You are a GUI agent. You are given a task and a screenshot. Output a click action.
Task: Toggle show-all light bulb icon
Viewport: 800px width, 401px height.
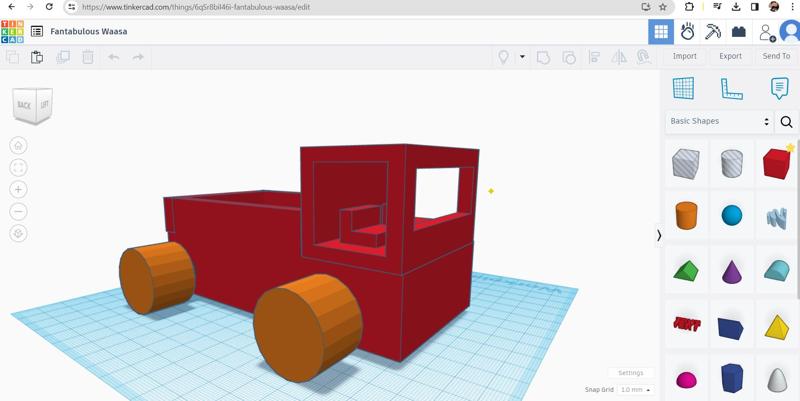pos(504,57)
